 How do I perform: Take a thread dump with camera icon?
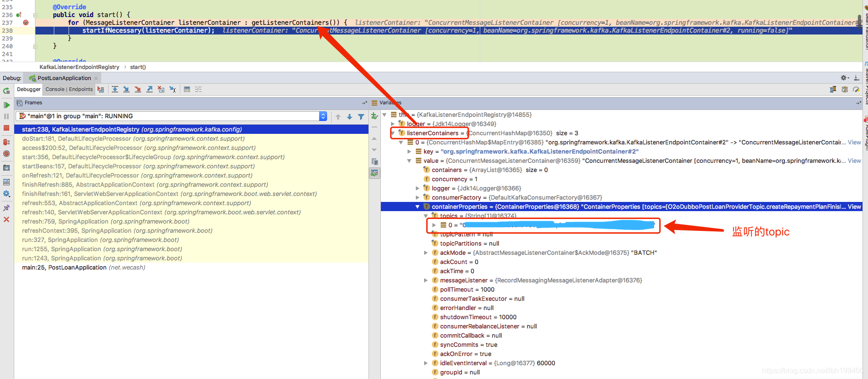[6, 168]
